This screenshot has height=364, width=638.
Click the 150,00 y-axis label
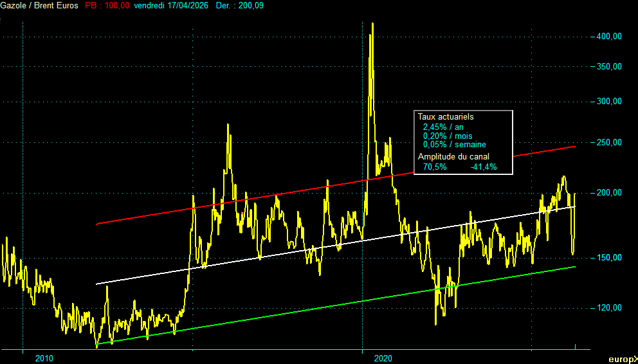point(608,258)
